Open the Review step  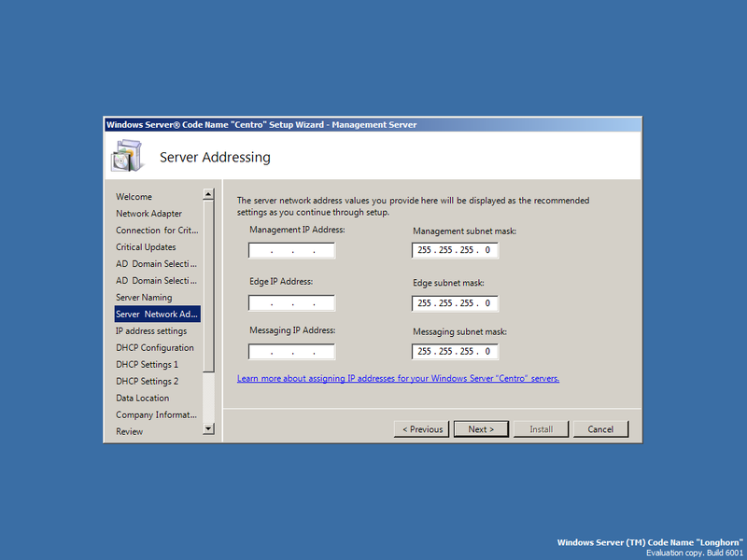pos(129,431)
